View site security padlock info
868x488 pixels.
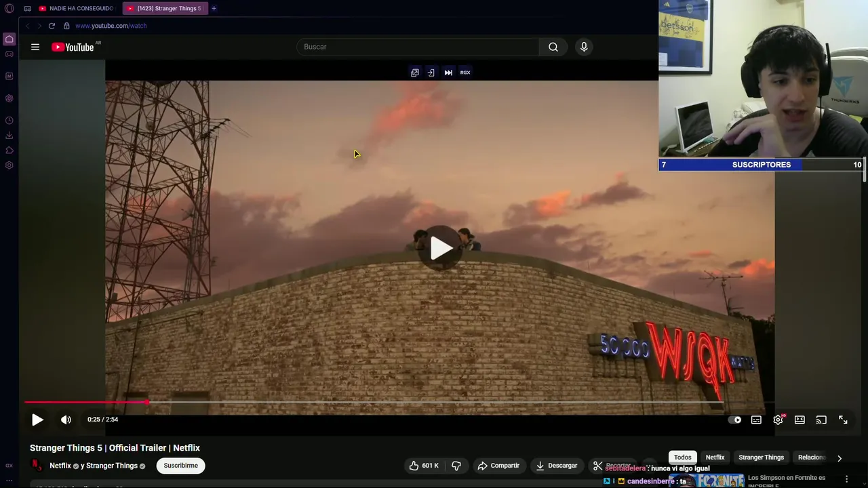pyautogui.click(x=66, y=26)
